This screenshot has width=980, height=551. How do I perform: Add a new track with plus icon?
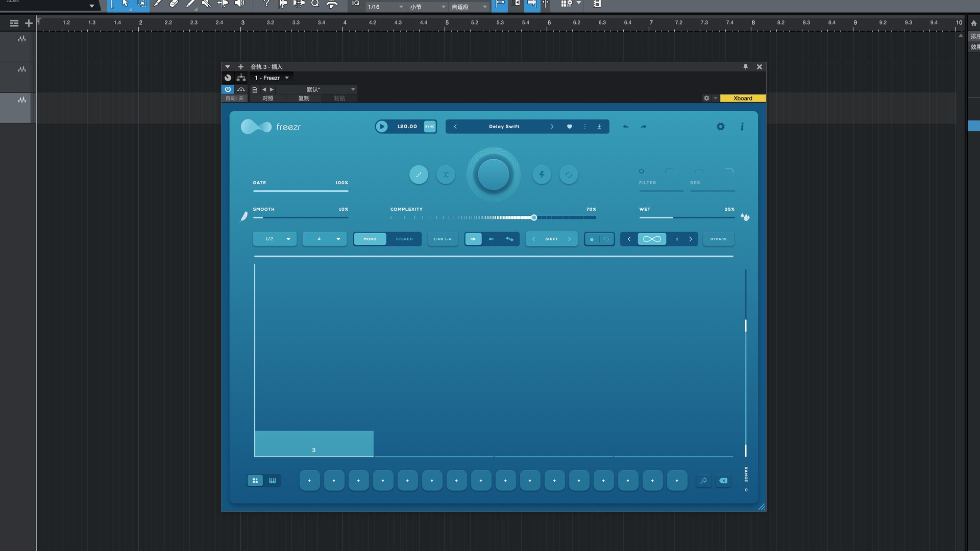coord(29,23)
